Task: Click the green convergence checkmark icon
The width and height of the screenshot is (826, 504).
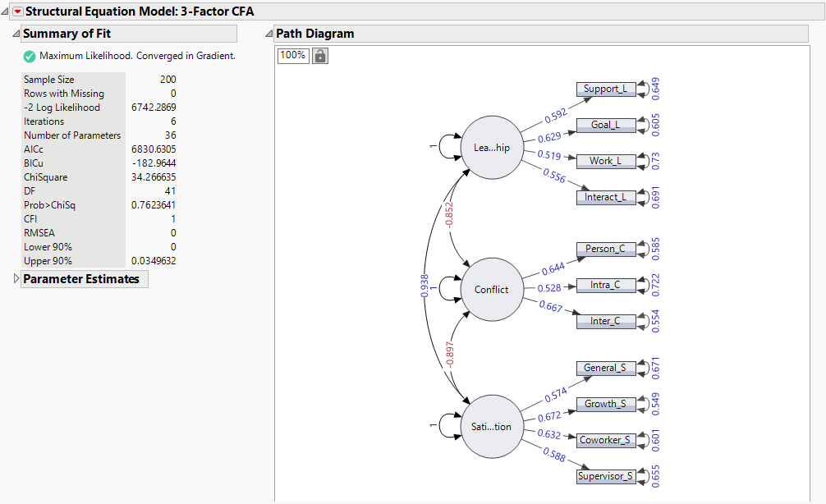Action: [x=29, y=57]
